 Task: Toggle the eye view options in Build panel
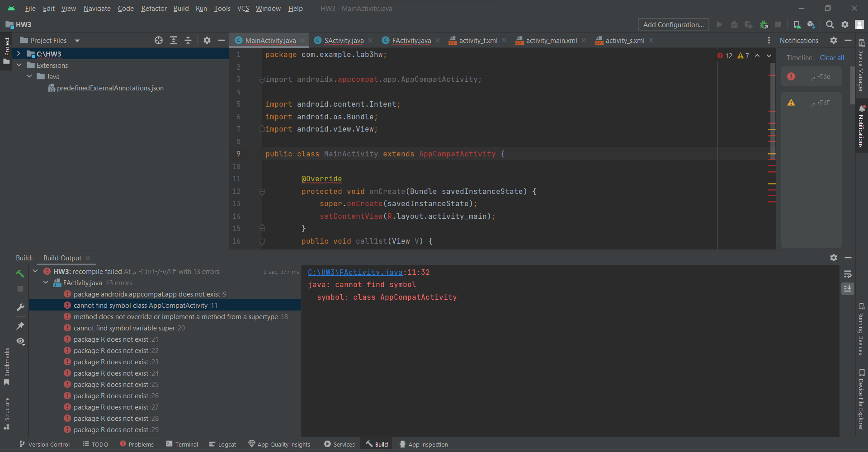20,341
